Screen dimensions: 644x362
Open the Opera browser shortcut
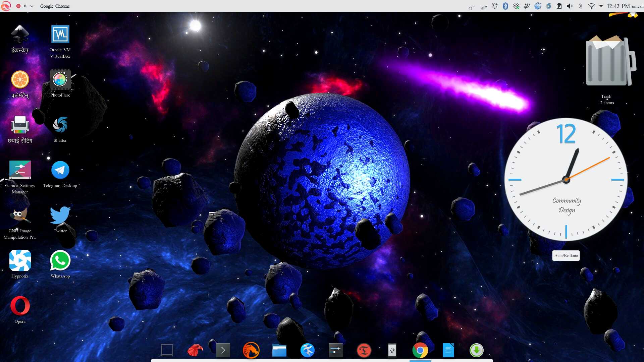[20, 306]
